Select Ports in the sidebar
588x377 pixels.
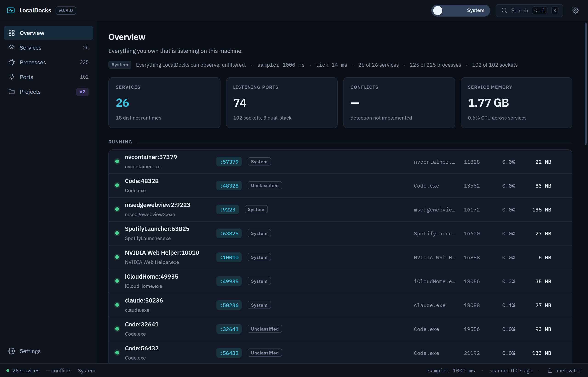point(48,77)
